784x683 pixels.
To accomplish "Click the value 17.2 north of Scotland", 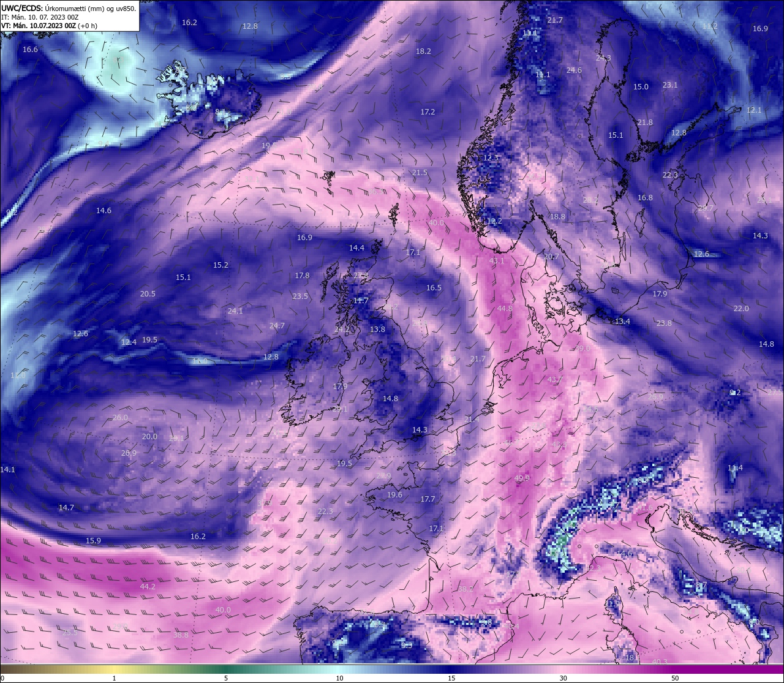I will coord(428,112).
